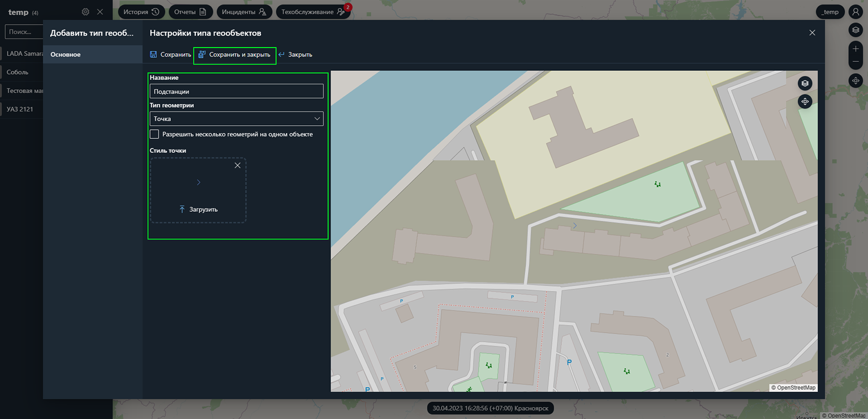
Task: Click recenter icon inside the preview map
Action: tap(805, 101)
